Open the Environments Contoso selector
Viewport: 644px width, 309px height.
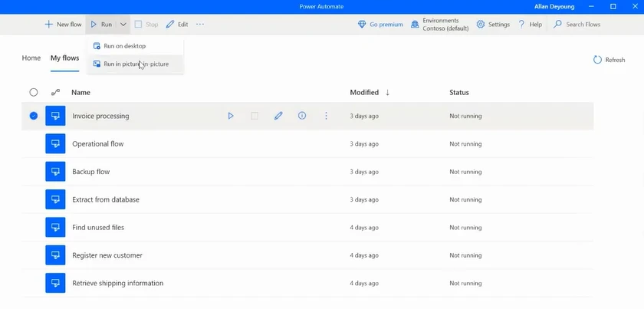pyautogui.click(x=440, y=25)
